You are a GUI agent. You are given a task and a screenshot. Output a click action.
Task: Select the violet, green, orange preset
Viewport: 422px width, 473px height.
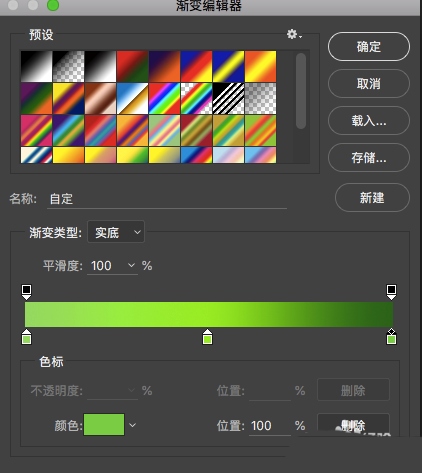click(x=36, y=98)
